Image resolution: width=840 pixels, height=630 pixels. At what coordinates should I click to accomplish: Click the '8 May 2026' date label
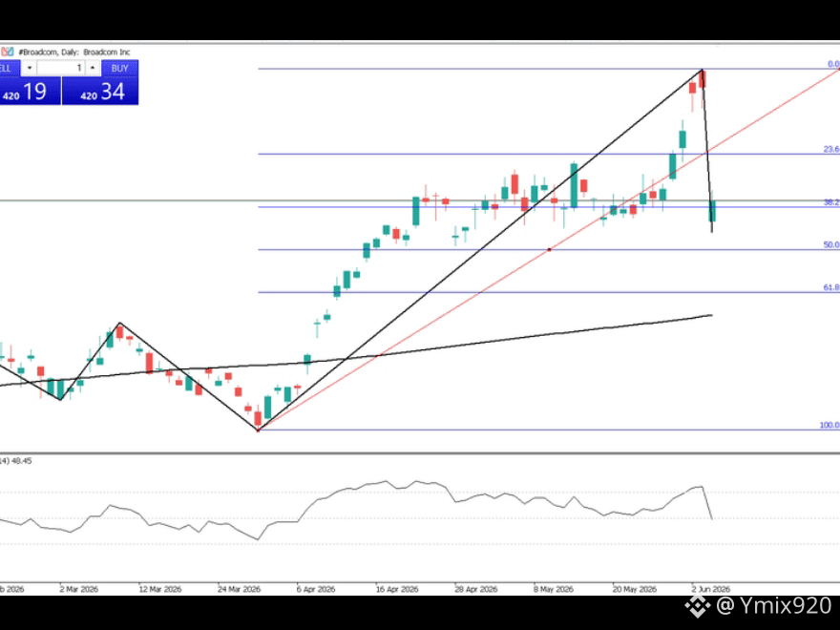pyautogui.click(x=553, y=589)
